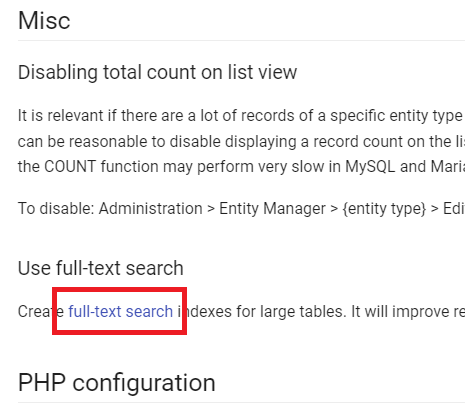Select the 'Disabling total count on list view' heading

pos(157,72)
